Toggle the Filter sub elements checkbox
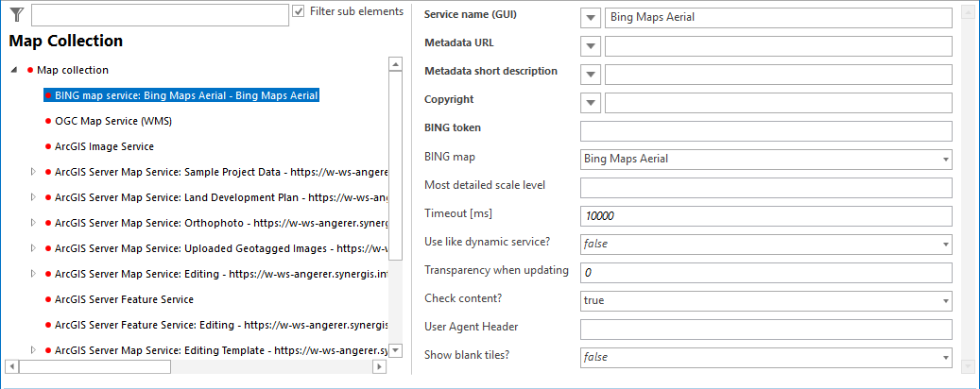Viewport: 980px width, 389px height. [299, 11]
